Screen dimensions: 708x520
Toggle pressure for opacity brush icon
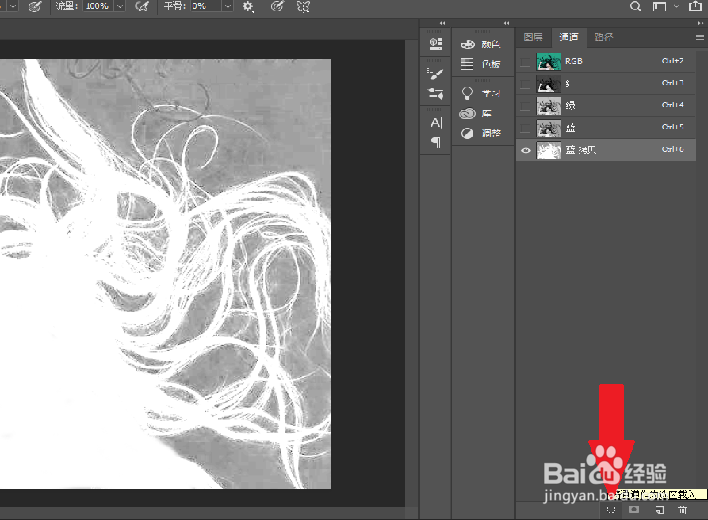point(35,6)
